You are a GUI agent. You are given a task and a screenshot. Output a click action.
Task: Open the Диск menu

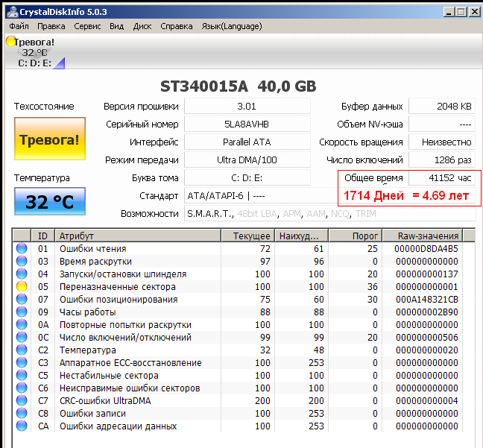click(x=142, y=26)
